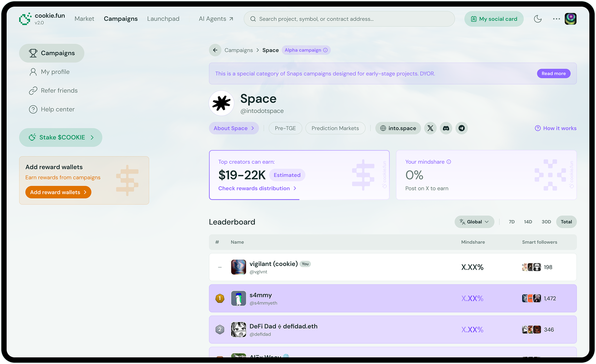
Task: Open the Global language dropdown
Action: 474,222
